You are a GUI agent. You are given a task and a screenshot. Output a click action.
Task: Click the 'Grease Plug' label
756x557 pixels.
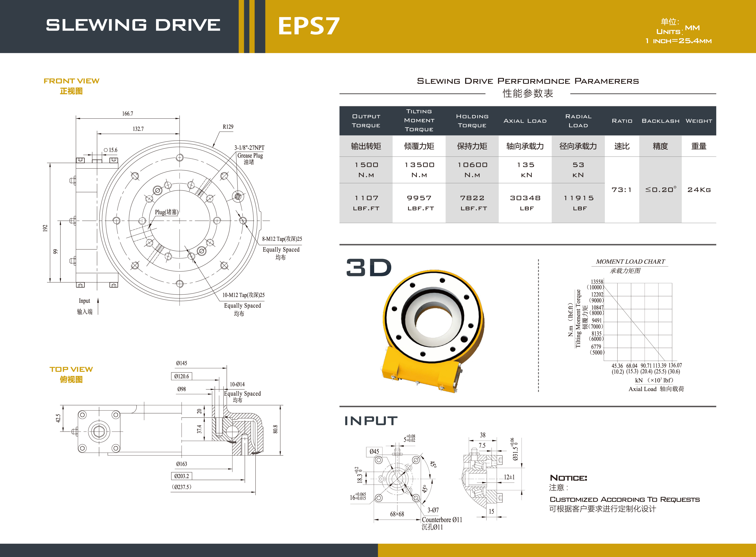[250, 155]
